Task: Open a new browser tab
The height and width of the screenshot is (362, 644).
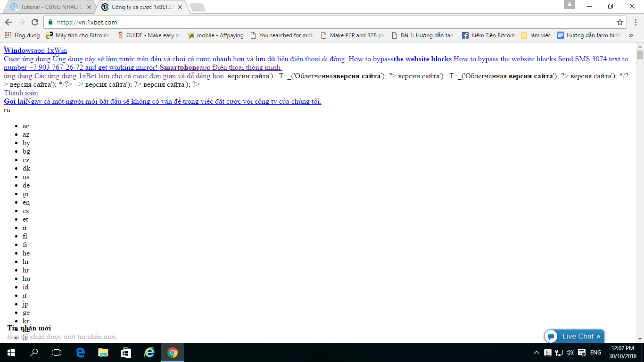Action: [x=198, y=7]
